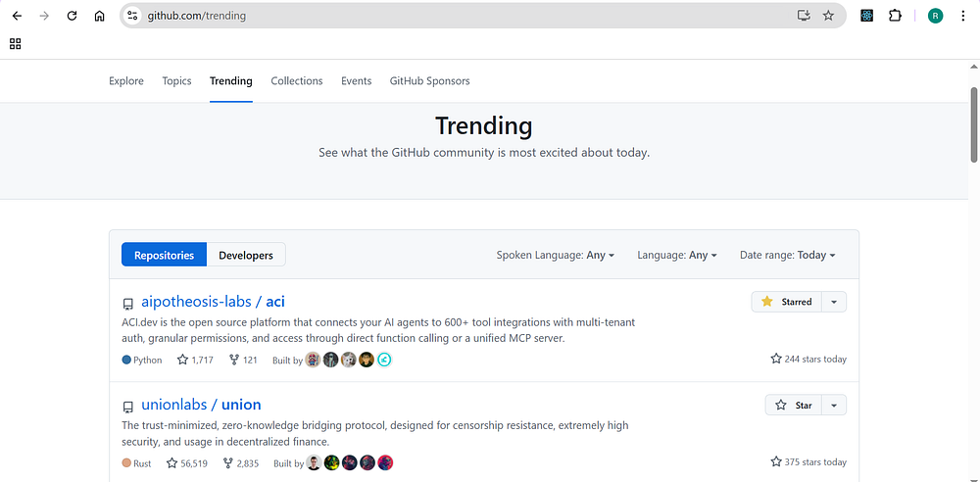Open fourth contributor avatar of union repo
The image size is (980, 482).
(367, 462)
